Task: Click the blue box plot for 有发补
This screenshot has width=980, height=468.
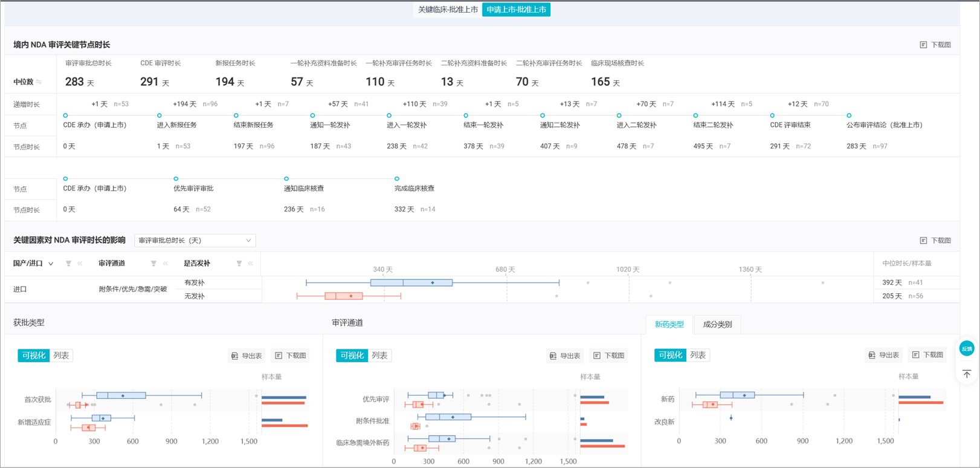Action: coord(411,282)
